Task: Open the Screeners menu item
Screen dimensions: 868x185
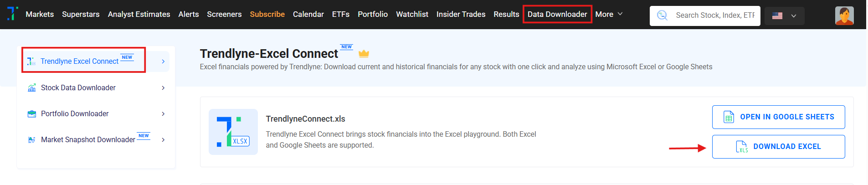Action: (x=224, y=14)
